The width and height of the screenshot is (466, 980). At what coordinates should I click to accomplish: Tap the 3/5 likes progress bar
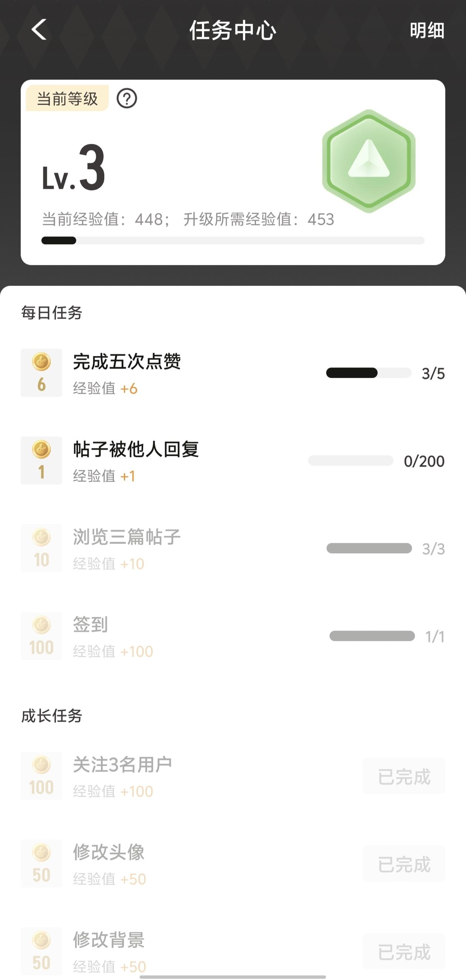click(x=369, y=373)
